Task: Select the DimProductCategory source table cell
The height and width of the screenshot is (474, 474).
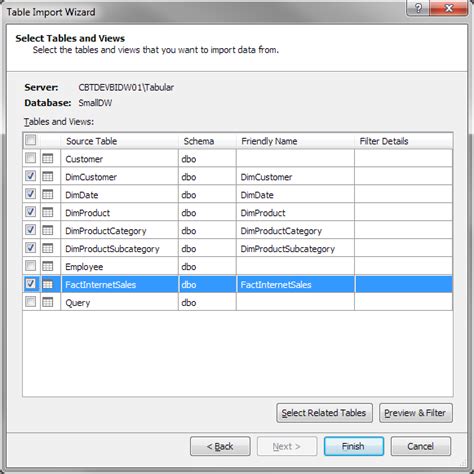Action: [x=120, y=231]
